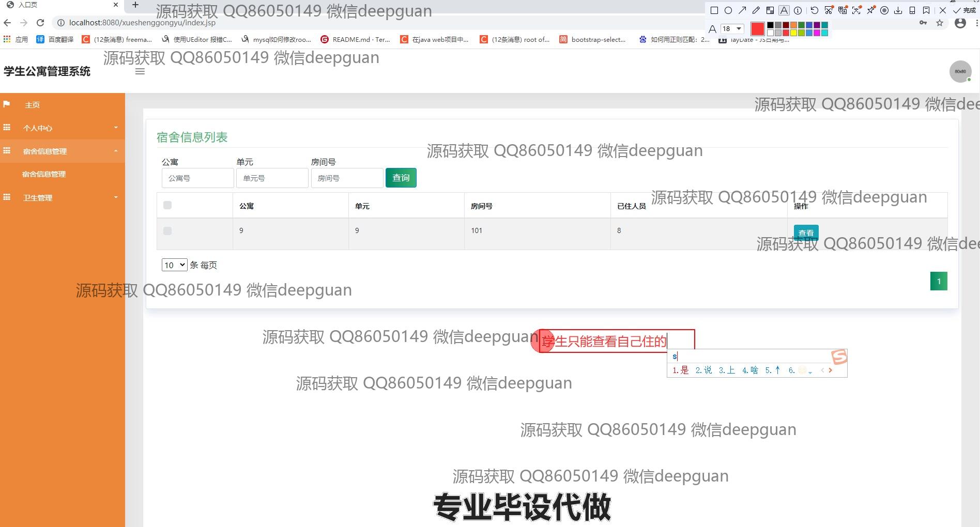Pick the yellow color swatch in the toolbar
Image resolution: width=980 pixels, height=527 pixels.
[x=794, y=32]
